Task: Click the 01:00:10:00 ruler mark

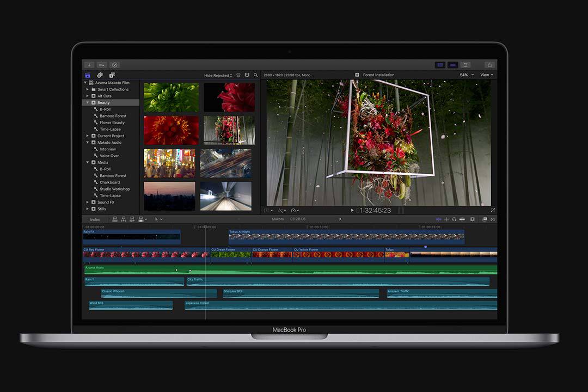Action: click(x=319, y=227)
